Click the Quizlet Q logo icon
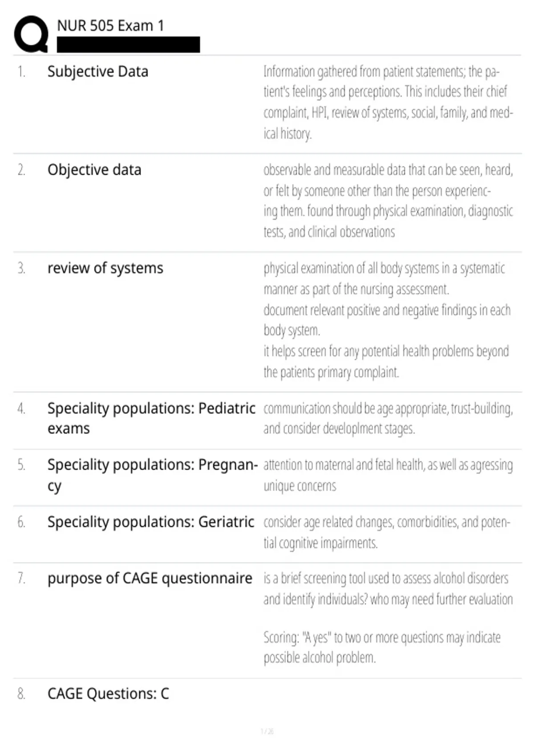534x756 pixels. pos(31,34)
